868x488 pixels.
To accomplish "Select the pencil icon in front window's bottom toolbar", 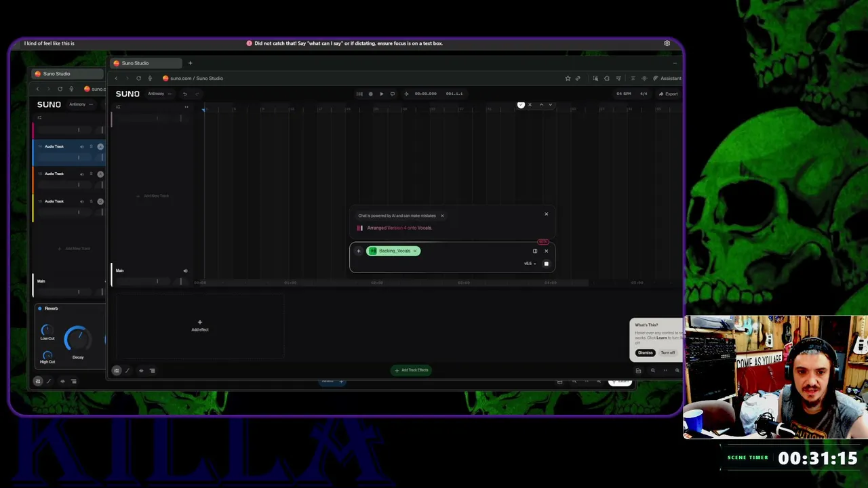I will pyautogui.click(x=127, y=371).
